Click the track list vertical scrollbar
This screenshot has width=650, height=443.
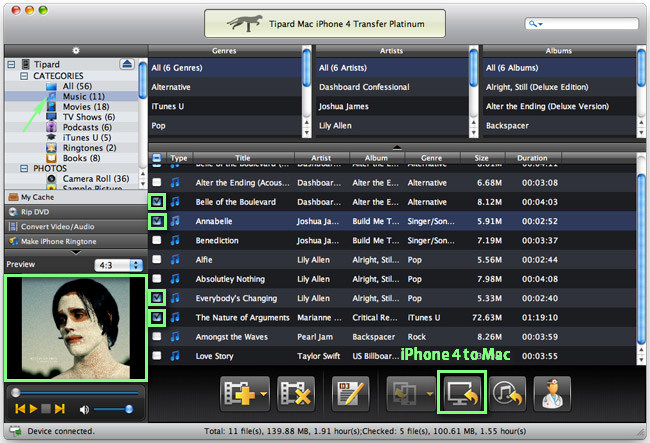641,259
